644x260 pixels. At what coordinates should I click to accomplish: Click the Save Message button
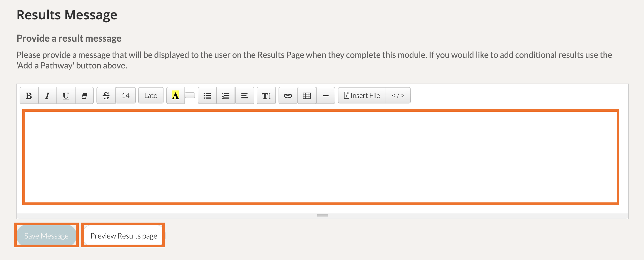(x=46, y=236)
